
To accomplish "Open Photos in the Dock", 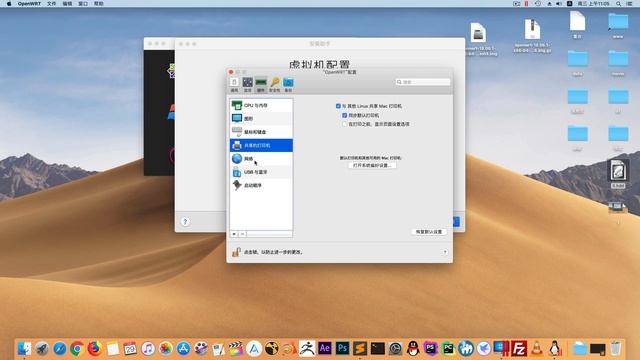I will [165, 349].
